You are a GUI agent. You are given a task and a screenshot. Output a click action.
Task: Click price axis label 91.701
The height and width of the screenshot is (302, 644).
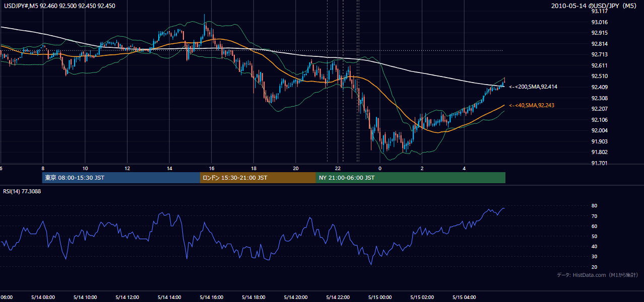(599, 163)
